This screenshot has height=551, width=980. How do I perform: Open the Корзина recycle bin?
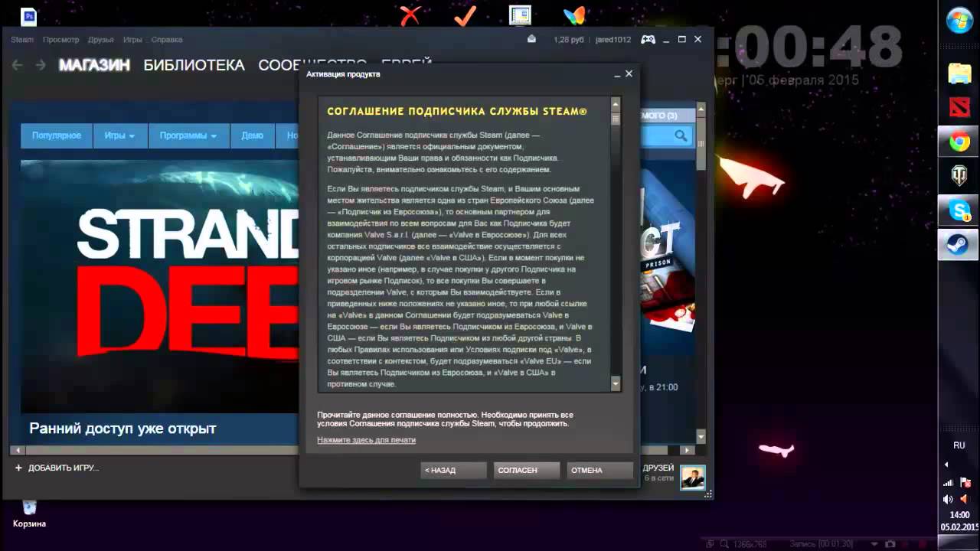pos(29,514)
